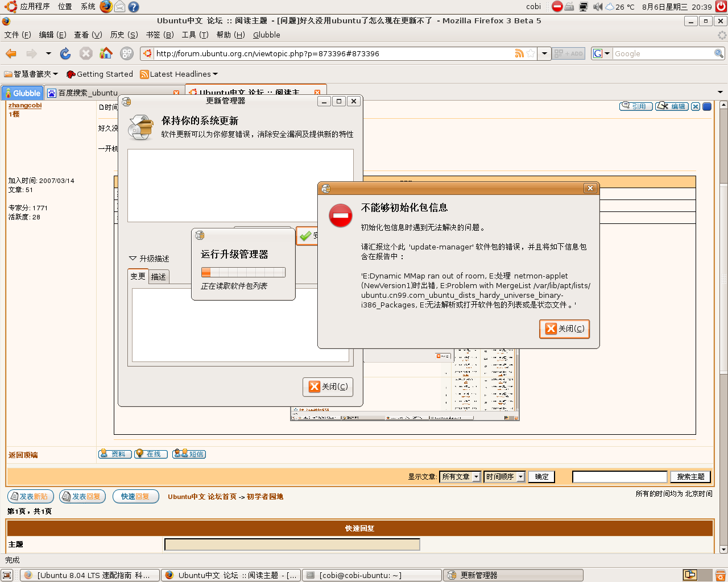The height and width of the screenshot is (582, 728).
Task: Open 编辑 (E) menu
Action: (52, 35)
